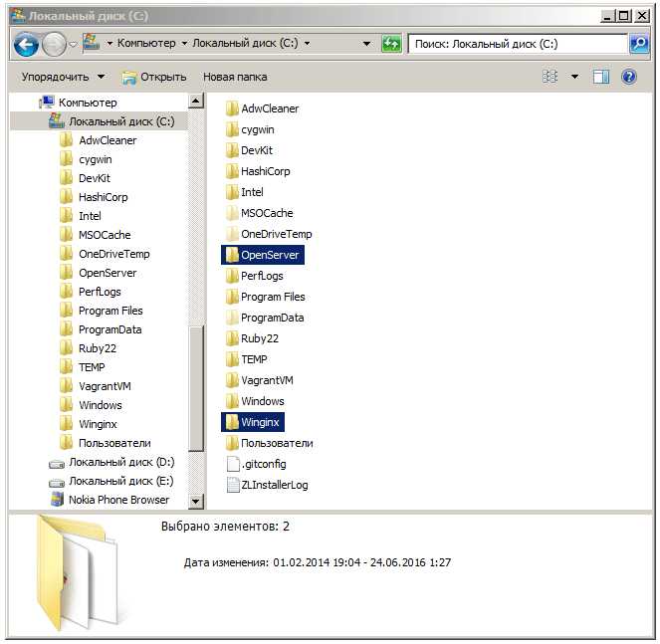
Task: Click the magnifier search button
Action: [639, 44]
